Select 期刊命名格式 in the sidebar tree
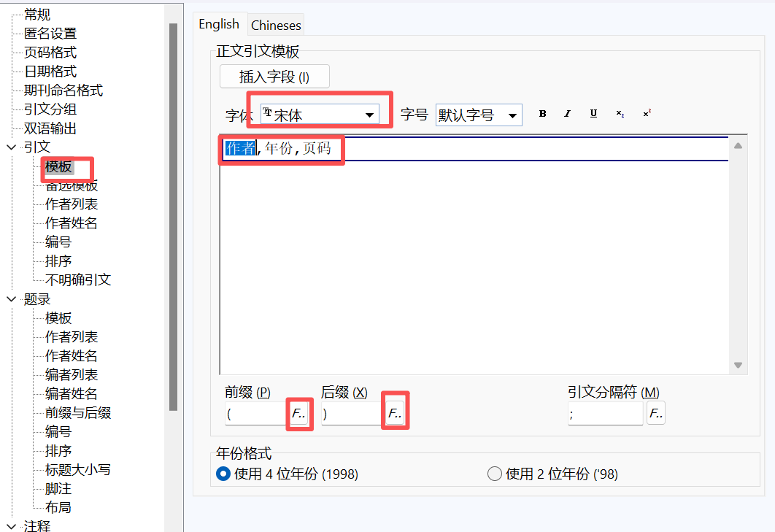This screenshot has height=532, width=775. coord(63,90)
